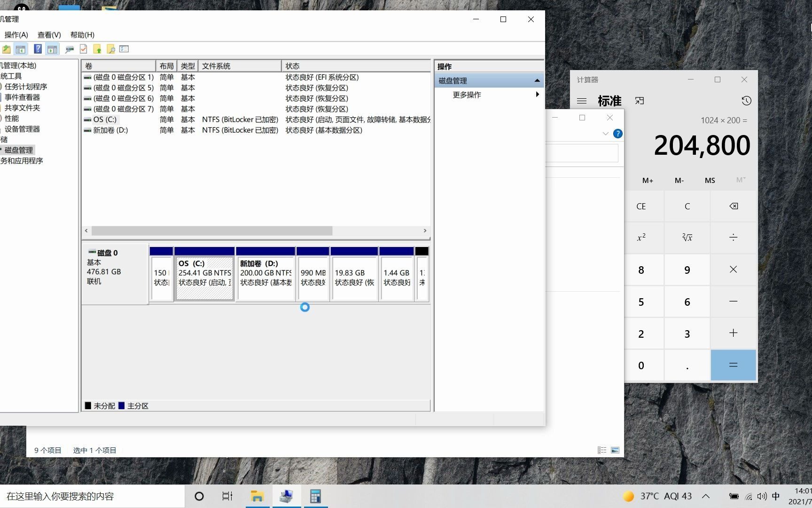812x508 pixels.
Task: Select the OS (C:) row in volume list
Action: click(256, 119)
